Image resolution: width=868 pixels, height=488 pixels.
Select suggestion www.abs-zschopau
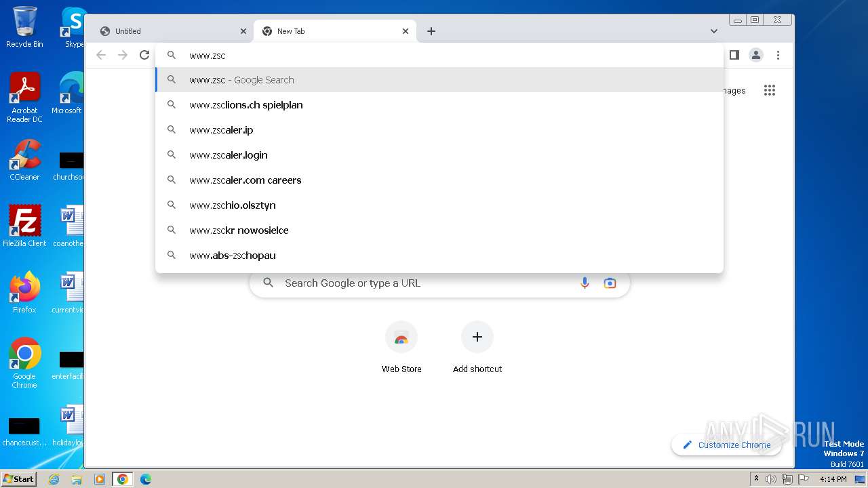tap(439, 256)
